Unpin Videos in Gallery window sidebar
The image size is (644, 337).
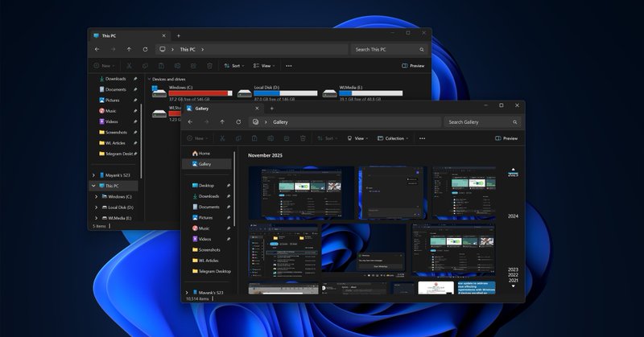coord(229,239)
